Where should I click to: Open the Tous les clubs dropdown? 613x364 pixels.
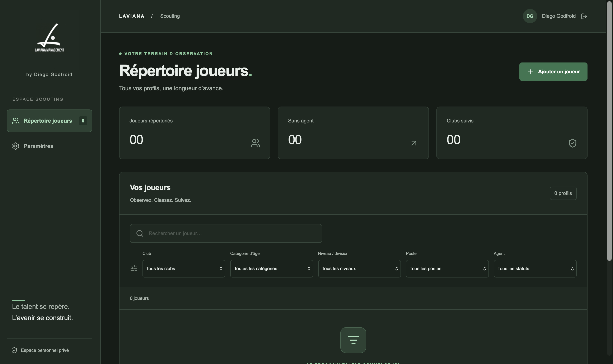tap(184, 269)
